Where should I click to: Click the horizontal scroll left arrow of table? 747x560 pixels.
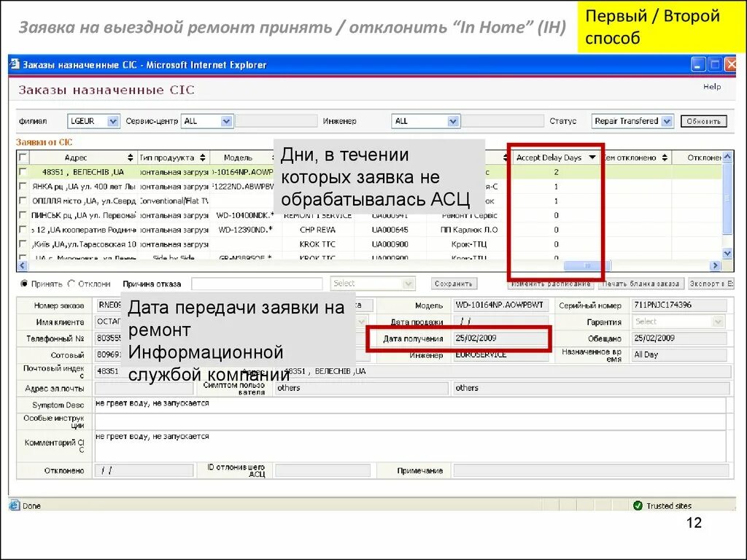coord(22,265)
